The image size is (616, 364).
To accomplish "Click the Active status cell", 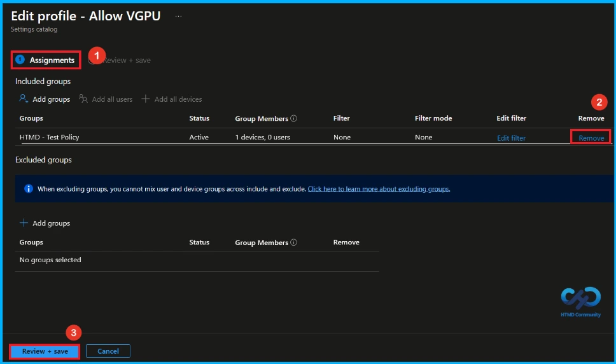I will pyautogui.click(x=199, y=137).
